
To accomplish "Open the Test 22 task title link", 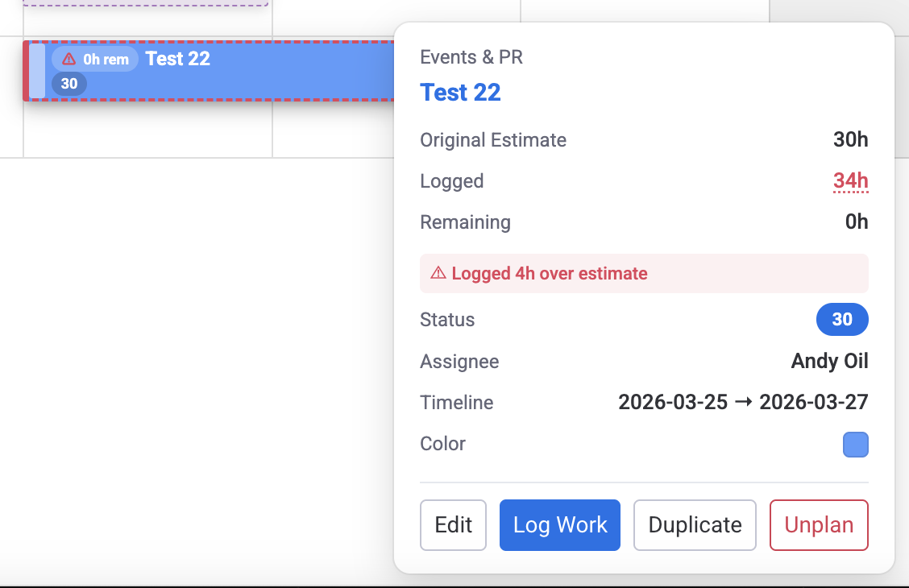I will coord(460,92).
